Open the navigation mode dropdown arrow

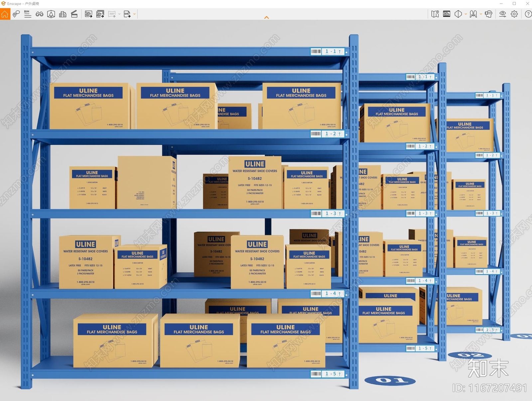coord(481,14)
